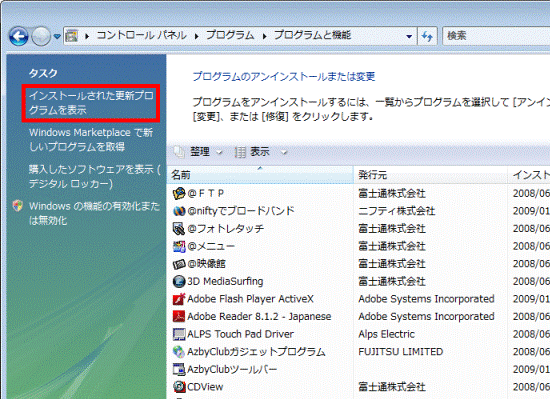Select プログラムと機能 in the address breadcrumb
550x399 pixels.
pyautogui.click(x=313, y=35)
